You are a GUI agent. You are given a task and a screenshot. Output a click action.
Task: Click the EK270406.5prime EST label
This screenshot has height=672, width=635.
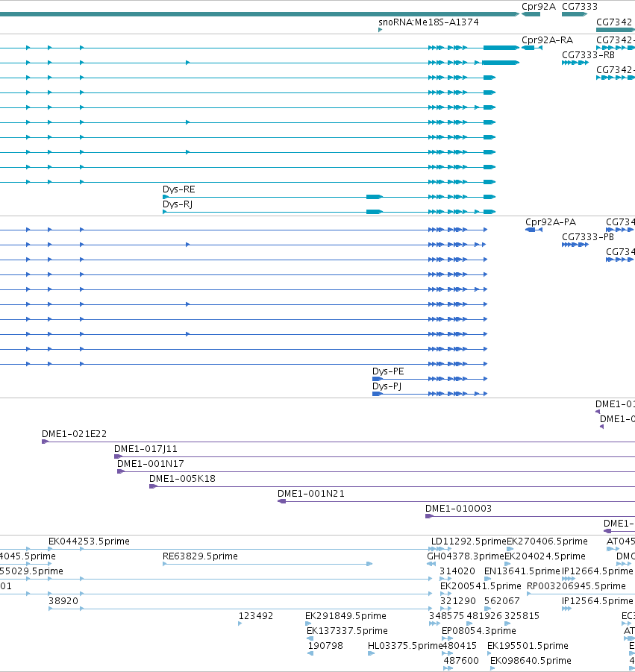coord(547,541)
